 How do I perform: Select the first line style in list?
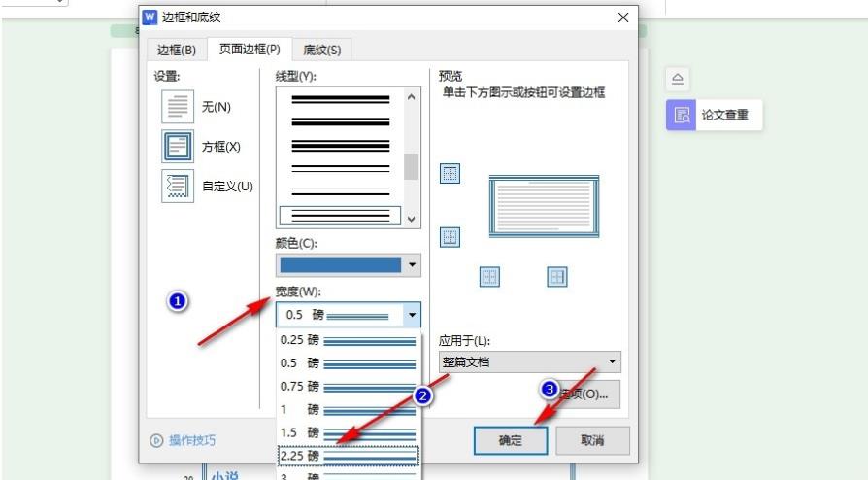tap(341, 99)
